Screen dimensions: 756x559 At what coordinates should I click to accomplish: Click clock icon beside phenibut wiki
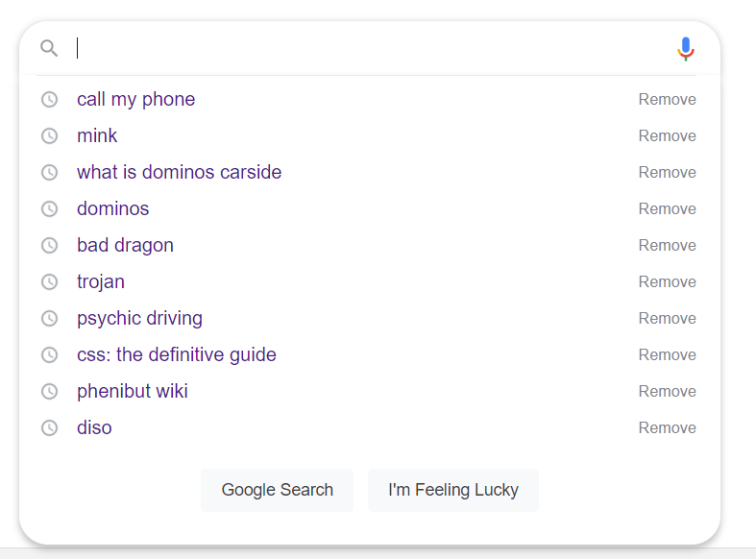point(50,392)
